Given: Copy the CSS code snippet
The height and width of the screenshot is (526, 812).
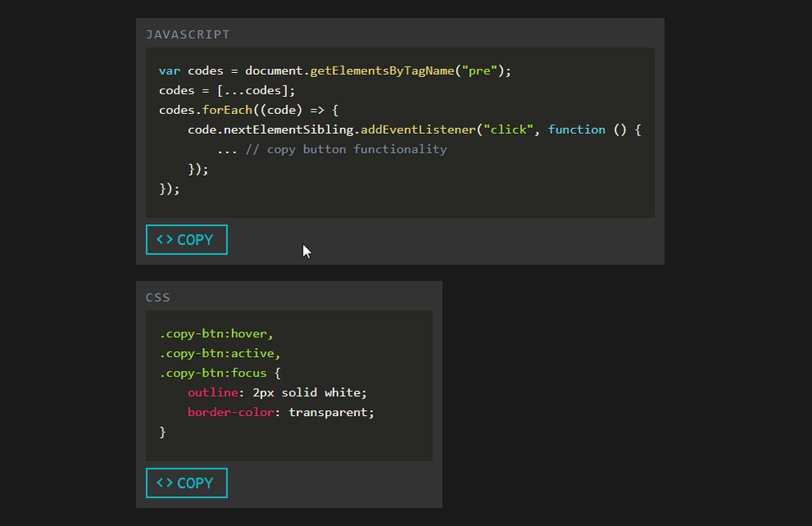Looking at the screenshot, I should 186,483.
